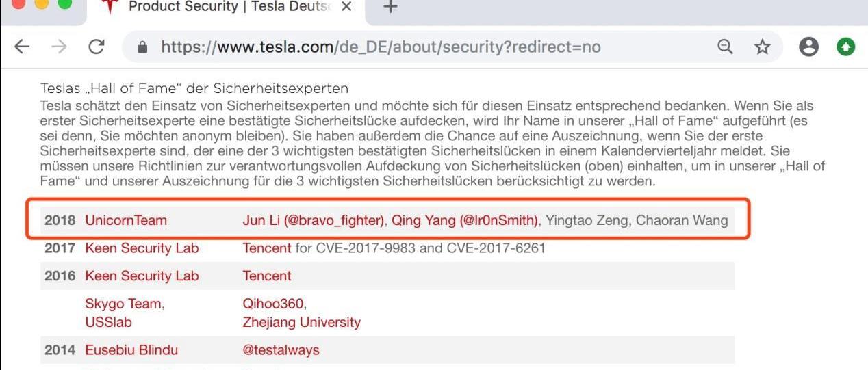The height and width of the screenshot is (370, 868).
Task: Click the Tesla logo on the tab
Action: (x=110, y=7)
